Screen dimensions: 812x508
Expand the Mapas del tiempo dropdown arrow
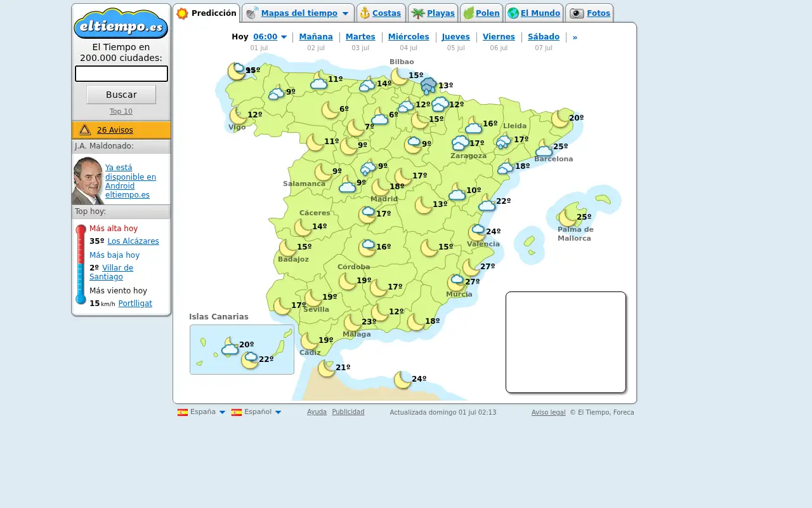coord(345,13)
